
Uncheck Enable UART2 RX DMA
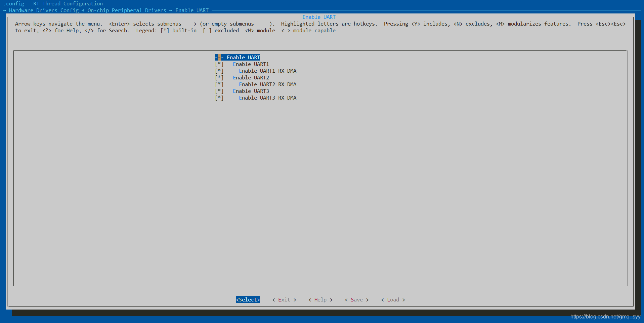pyautogui.click(x=219, y=84)
